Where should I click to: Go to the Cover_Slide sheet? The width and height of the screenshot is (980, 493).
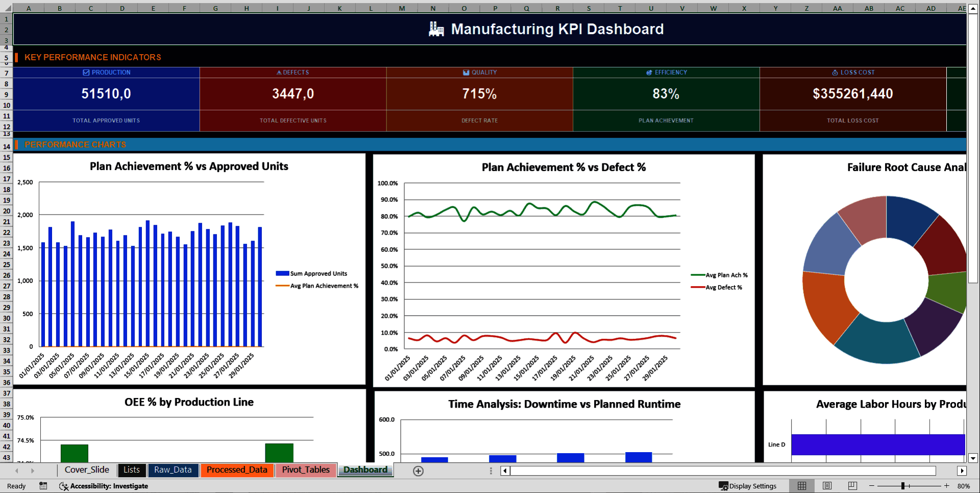(x=87, y=470)
